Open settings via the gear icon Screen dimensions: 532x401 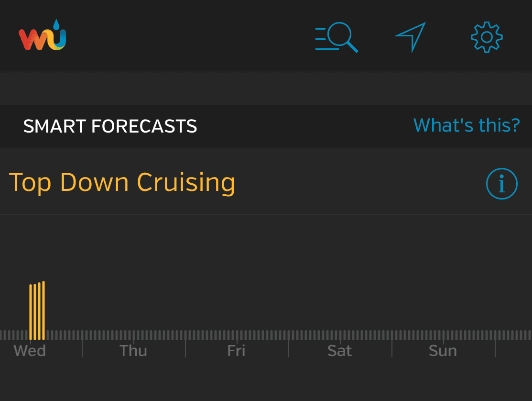(x=487, y=37)
